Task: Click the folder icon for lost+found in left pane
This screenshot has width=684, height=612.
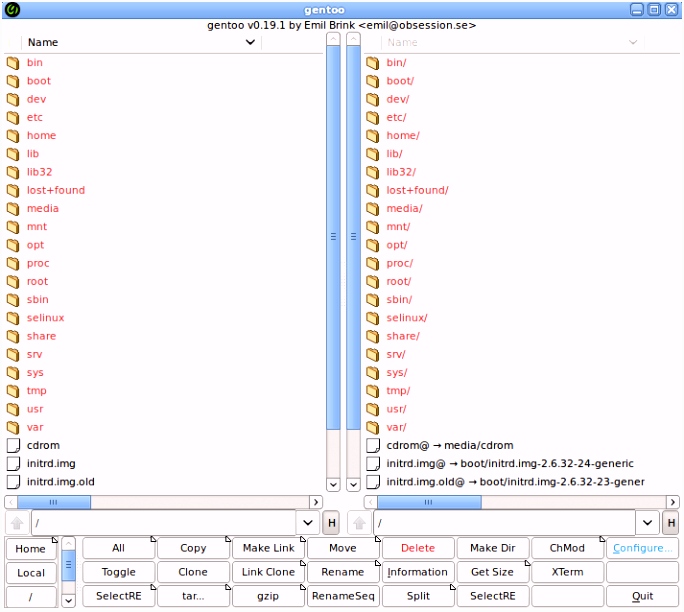Action: (13, 190)
